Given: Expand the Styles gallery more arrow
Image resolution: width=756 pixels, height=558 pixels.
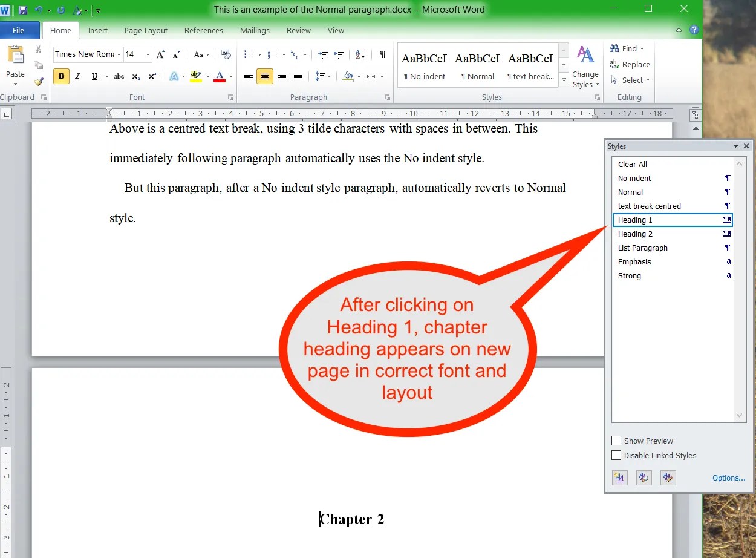Looking at the screenshot, I should (x=564, y=79).
